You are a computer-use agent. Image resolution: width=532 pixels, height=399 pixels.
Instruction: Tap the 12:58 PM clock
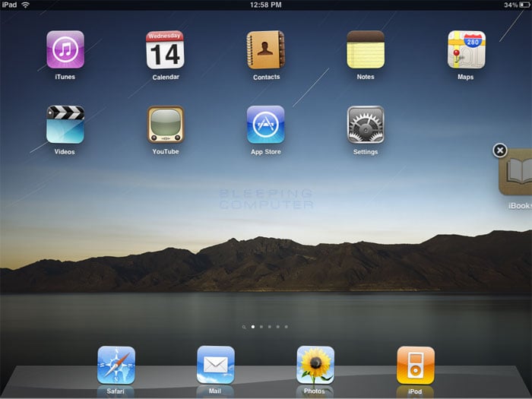266,5
